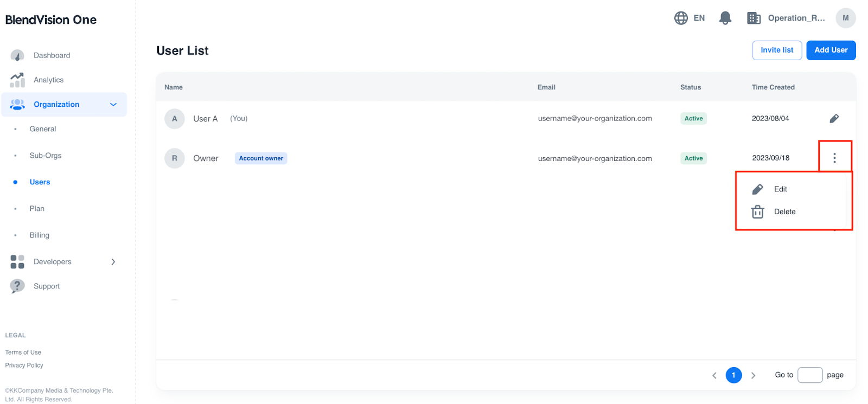The width and height of the screenshot is (868, 404).
Task: Open the Invite list
Action: coord(776,50)
